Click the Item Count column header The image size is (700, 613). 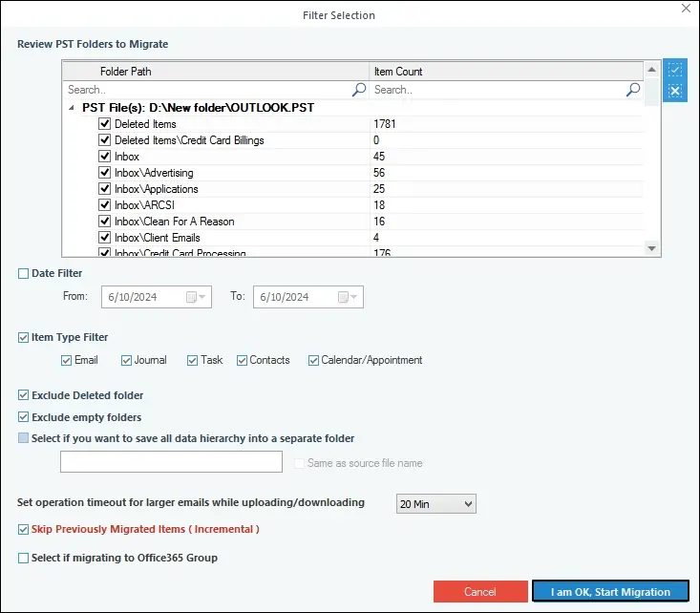pos(506,72)
